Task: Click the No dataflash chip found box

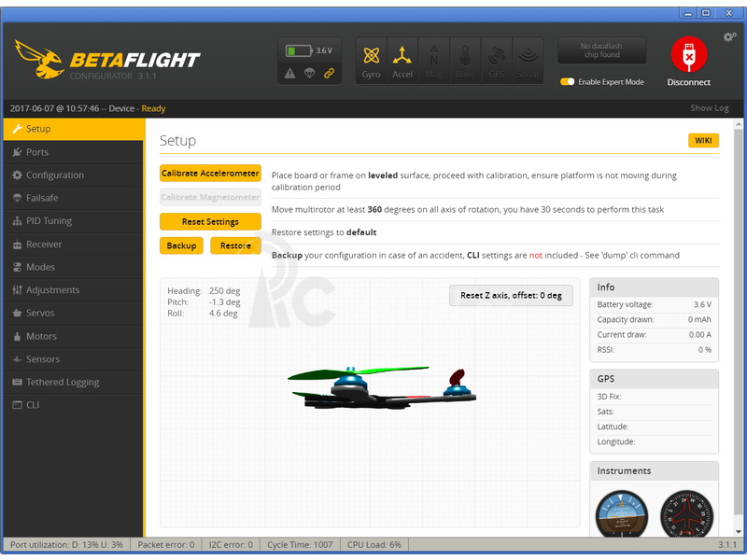Action: coord(601,50)
